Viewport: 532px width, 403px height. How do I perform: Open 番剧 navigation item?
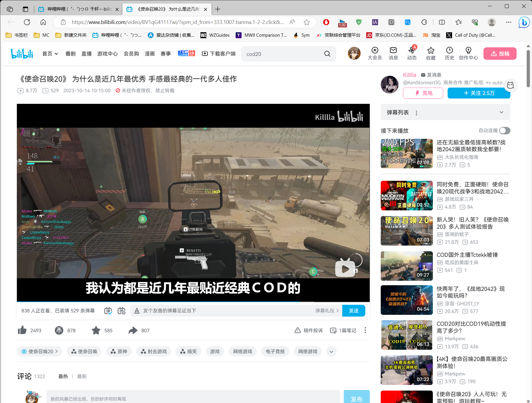(70, 54)
